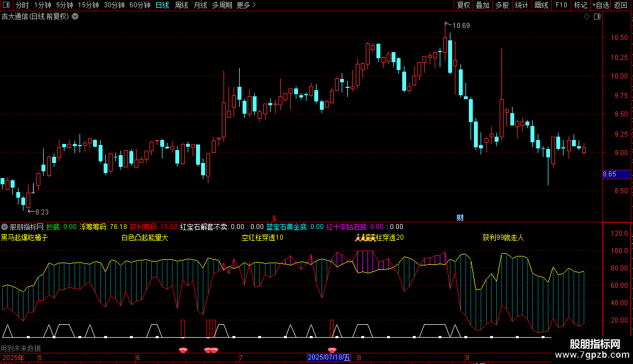Click the 用到未来数据 notice text

point(21,348)
